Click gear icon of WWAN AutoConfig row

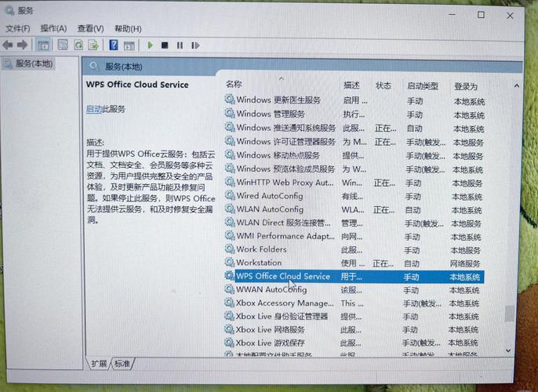[229, 289]
